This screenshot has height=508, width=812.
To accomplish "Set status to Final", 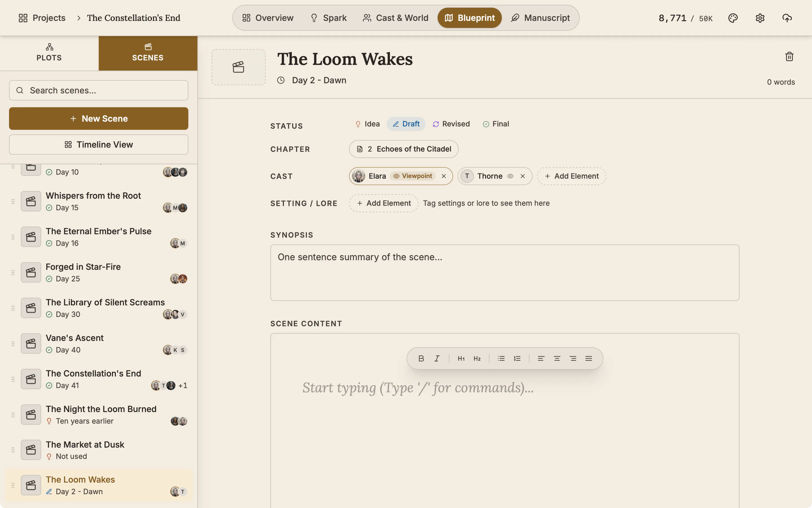I will point(496,124).
